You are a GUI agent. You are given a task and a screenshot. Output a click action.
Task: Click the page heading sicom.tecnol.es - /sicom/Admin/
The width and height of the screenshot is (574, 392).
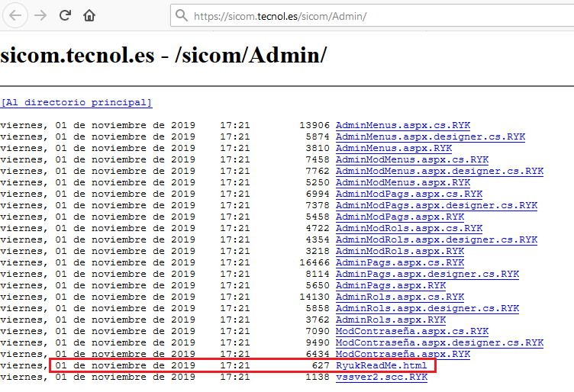point(163,56)
